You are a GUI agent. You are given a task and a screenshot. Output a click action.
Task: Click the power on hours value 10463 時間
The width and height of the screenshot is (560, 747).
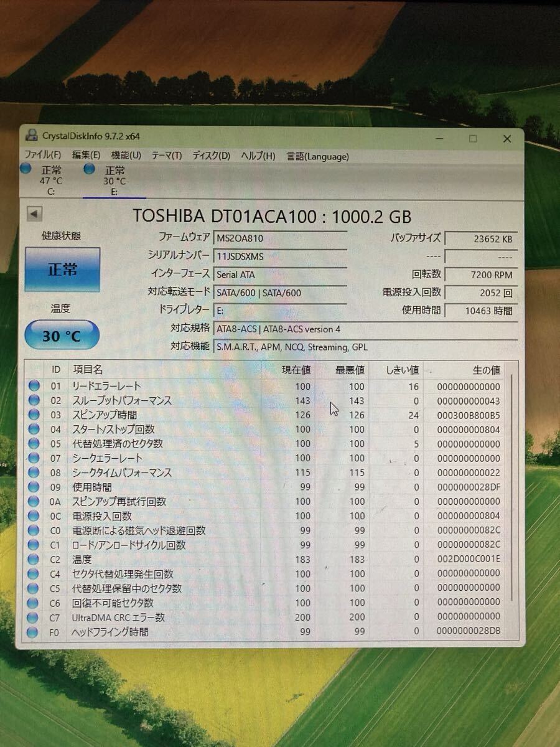[481, 311]
